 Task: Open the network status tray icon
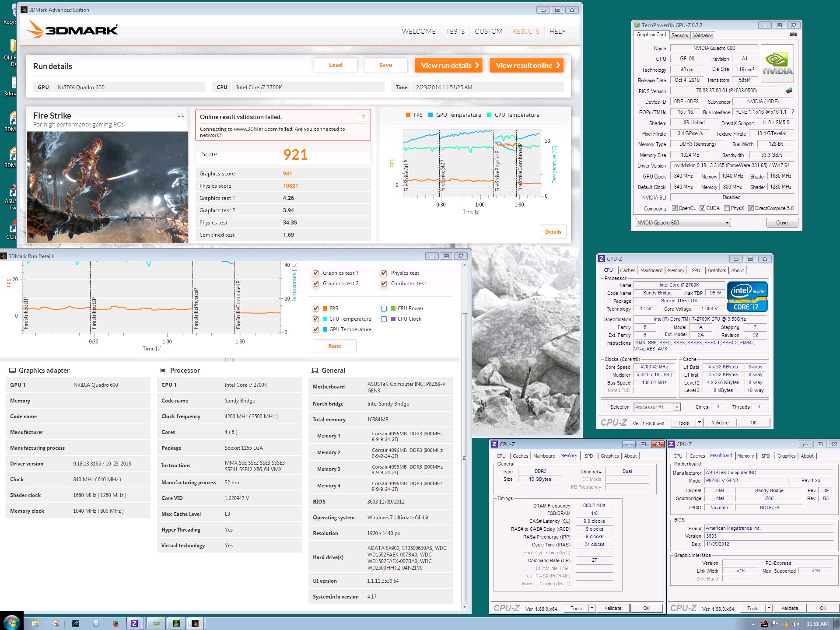point(785,624)
